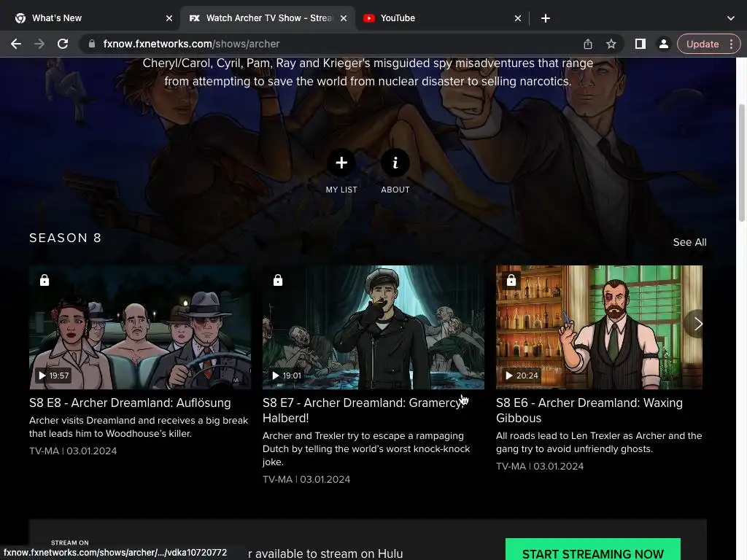
Task: Play the 19:57 episode badge
Action: (53, 376)
